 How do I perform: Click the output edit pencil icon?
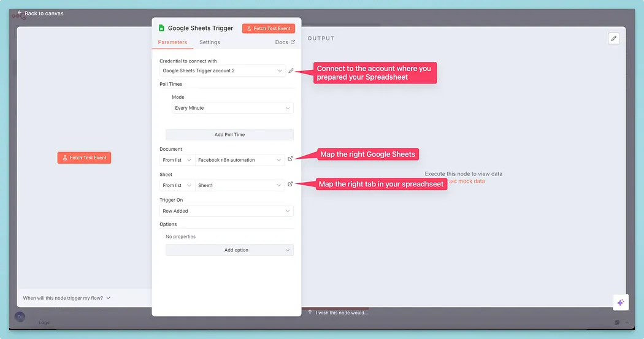point(614,39)
